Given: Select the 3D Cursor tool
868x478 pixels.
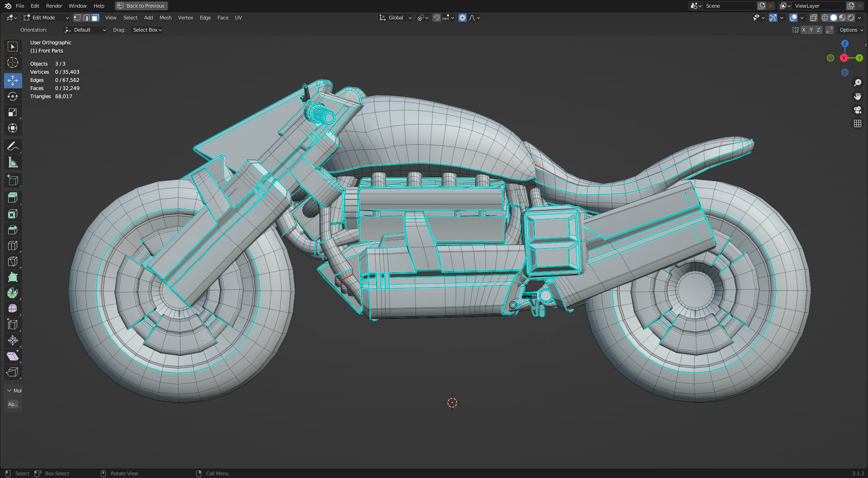Looking at the screenshot, I should click(13, 62).
